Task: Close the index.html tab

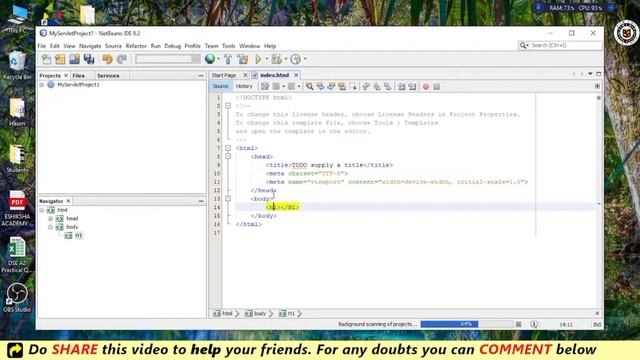Action: (296, 75)
